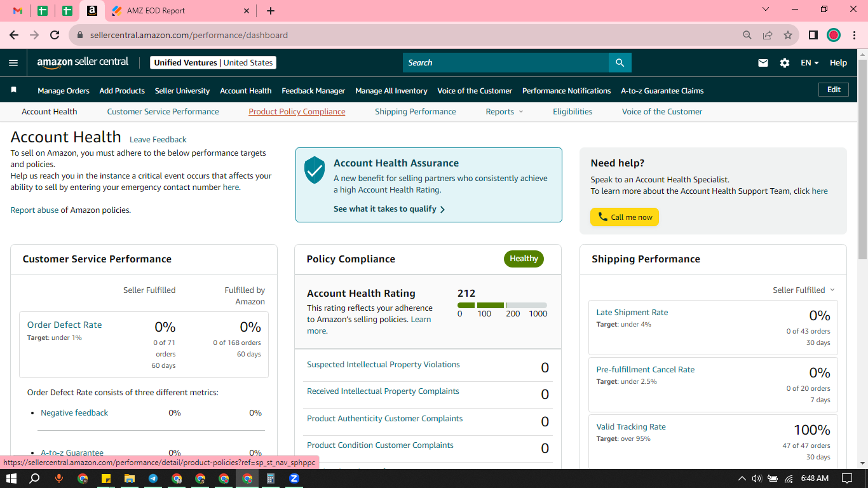This screenshot has height=488, width=868.
Task: Click the Report abuse link
Action: pos(34,210)
